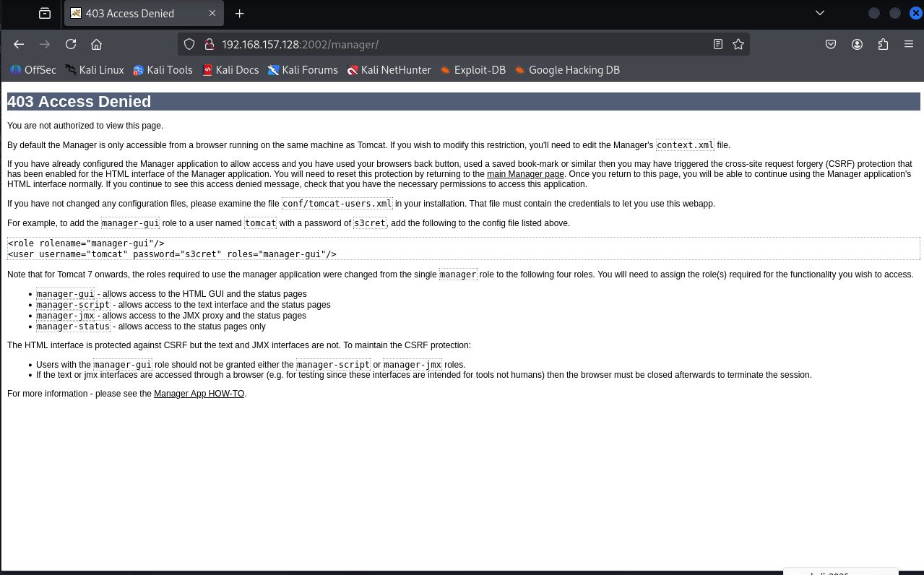Viewport: 924px width, 575px height.
Task: Open the Google Hacking DB bookmark
Action: 567,70
